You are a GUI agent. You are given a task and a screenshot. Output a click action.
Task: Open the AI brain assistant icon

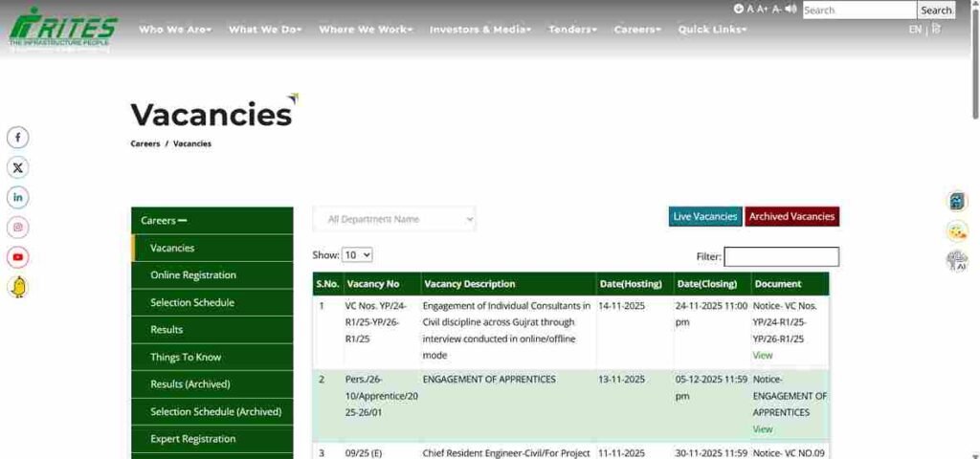957,260
